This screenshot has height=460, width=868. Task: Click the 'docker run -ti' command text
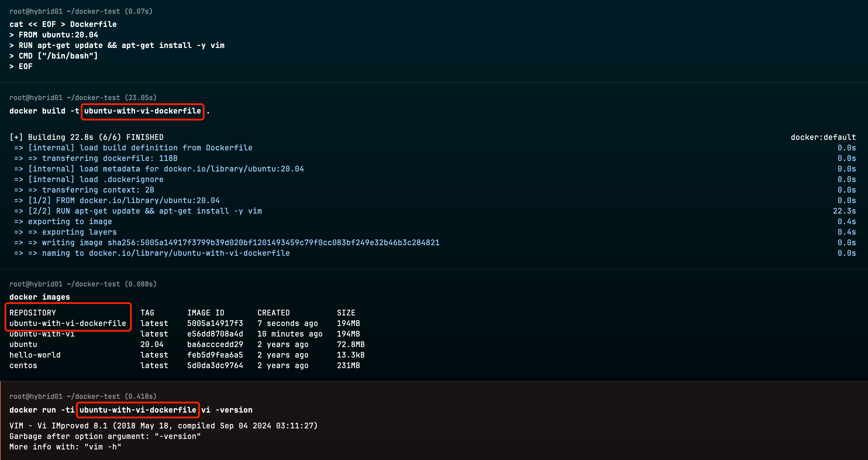pyautogui.click(x=42, y=410)
